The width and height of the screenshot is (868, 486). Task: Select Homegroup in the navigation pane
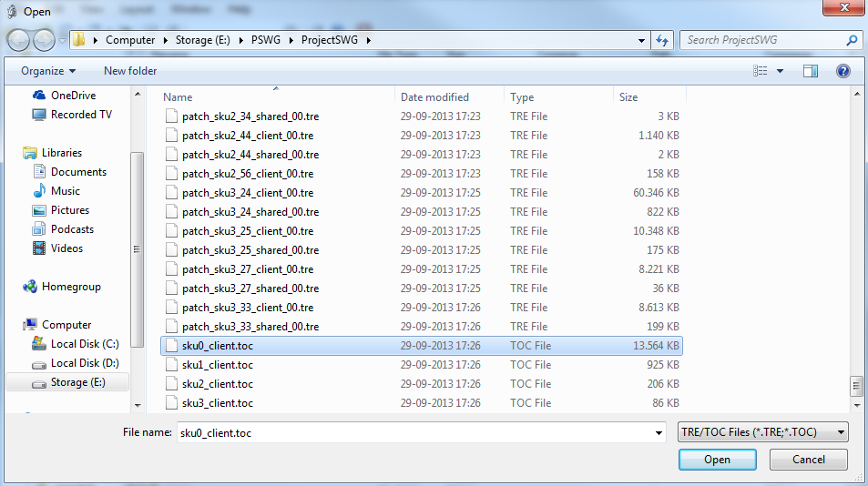(62, 287)
